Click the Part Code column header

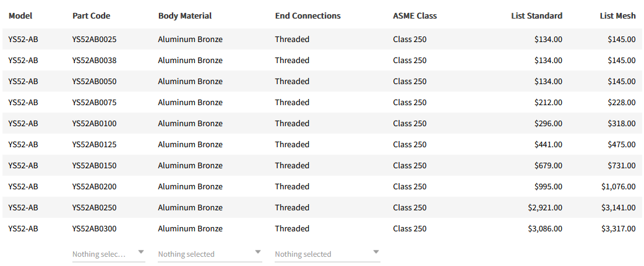point(91,15)
